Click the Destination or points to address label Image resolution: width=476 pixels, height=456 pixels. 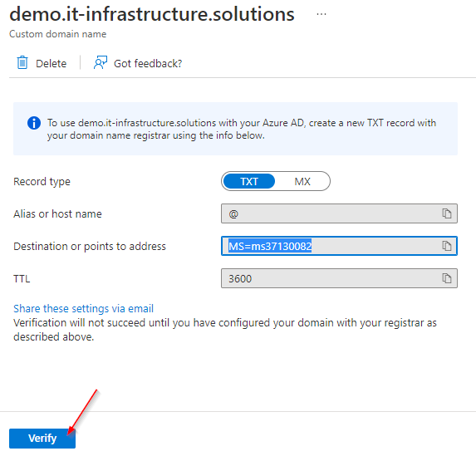(x=90, y=246)
